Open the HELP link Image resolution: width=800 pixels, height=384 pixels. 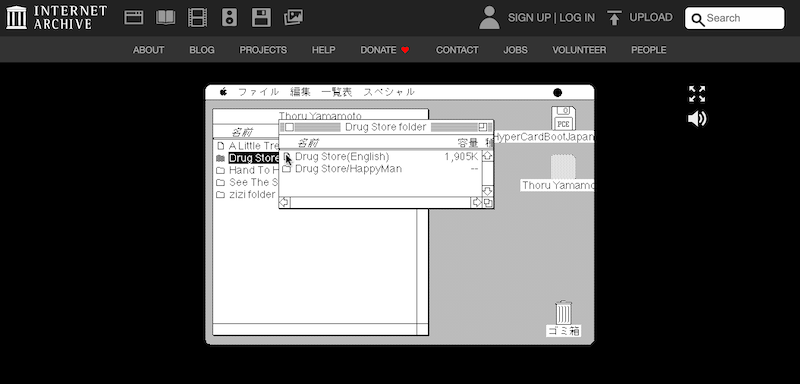tap(323, 50)
